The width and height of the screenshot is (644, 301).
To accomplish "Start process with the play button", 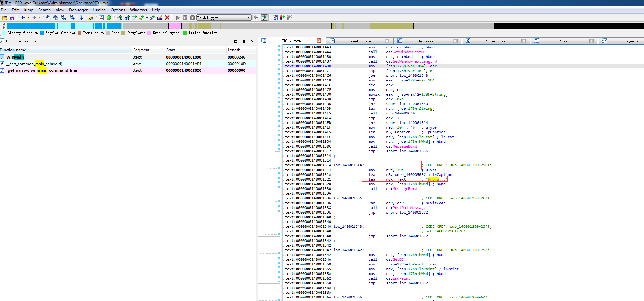I will pos(178,18).
